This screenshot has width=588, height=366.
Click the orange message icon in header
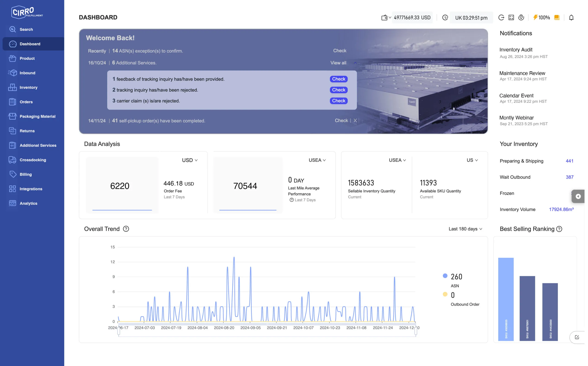557,18
